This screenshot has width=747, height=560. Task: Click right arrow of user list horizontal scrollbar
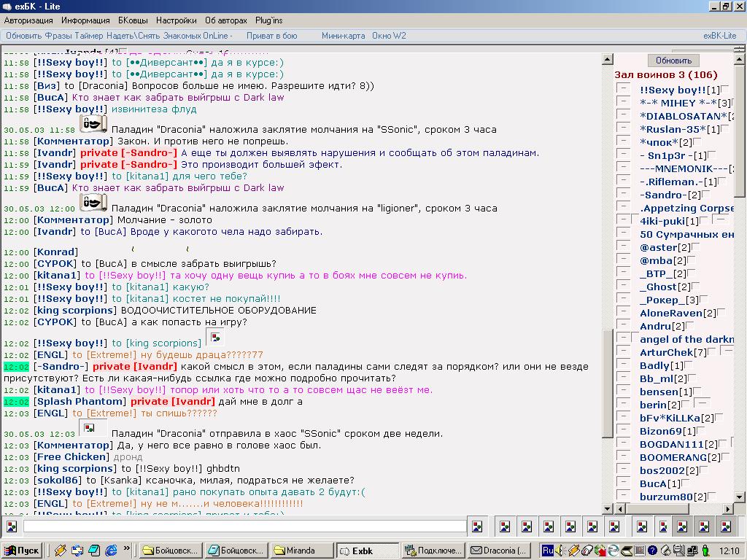tap(728, 509)
